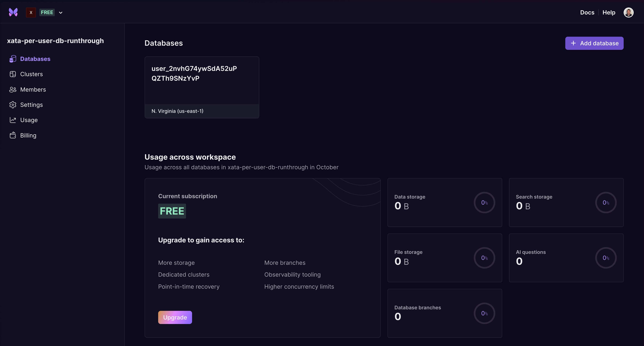Click the Billing icon in sidebar
The image size is (644, 346).
pos(13,135)
